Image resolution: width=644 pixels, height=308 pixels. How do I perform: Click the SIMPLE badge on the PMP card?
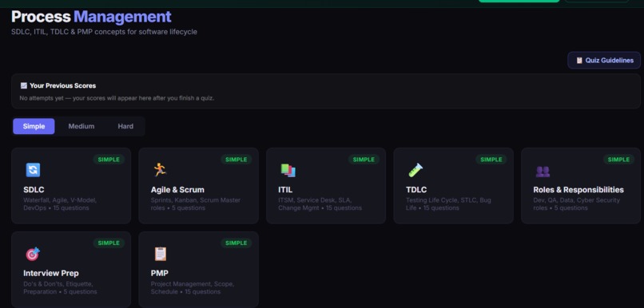click(237, 243)
